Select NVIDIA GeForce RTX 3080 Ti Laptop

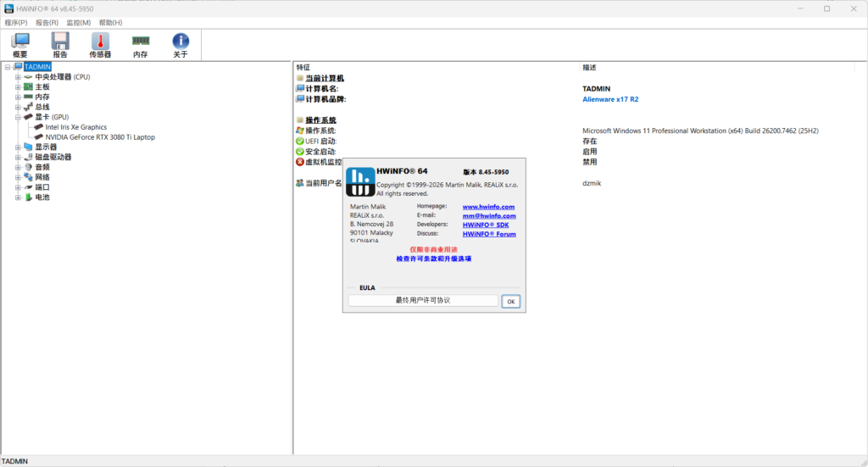tap(100, 137)
